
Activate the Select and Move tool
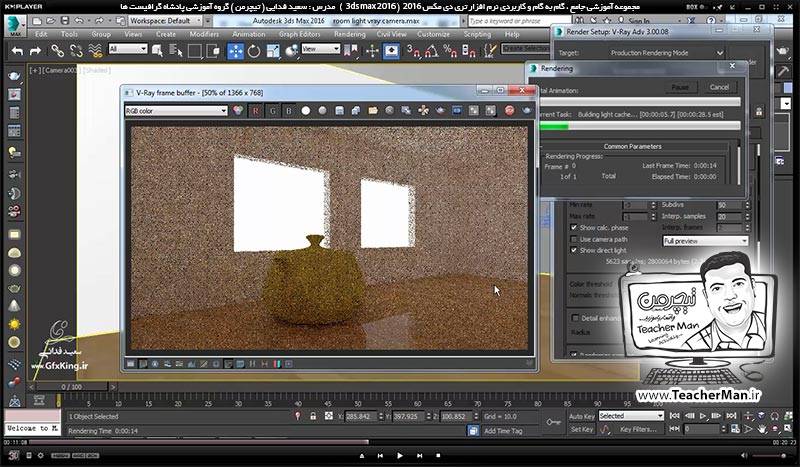pos(235,51)
